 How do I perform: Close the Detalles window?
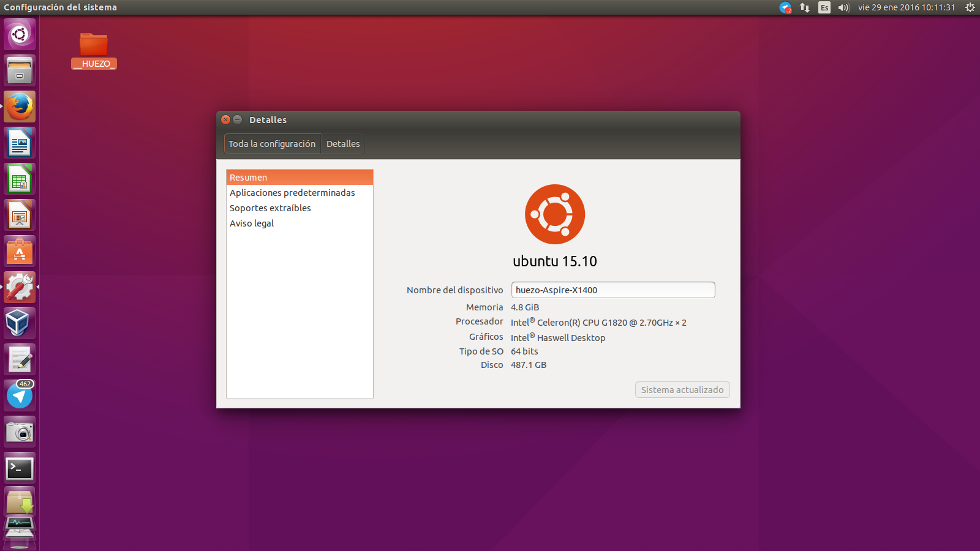pyautogui.click(x=225, y=120)
